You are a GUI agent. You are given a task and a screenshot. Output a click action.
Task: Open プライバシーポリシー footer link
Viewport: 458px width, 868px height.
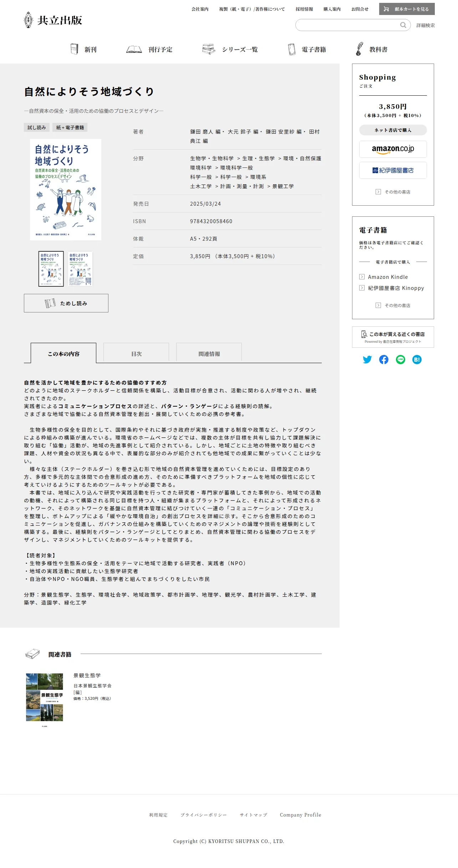pos(204,815)
